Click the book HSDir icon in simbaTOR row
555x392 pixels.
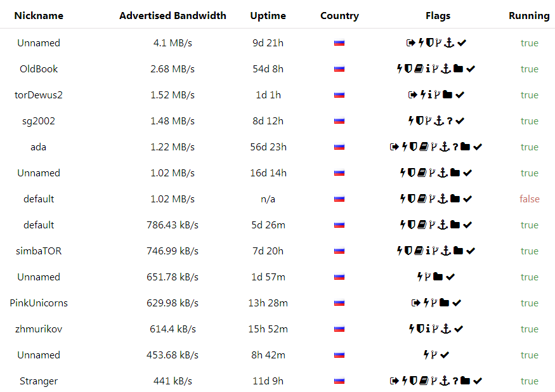click(419, 251)
